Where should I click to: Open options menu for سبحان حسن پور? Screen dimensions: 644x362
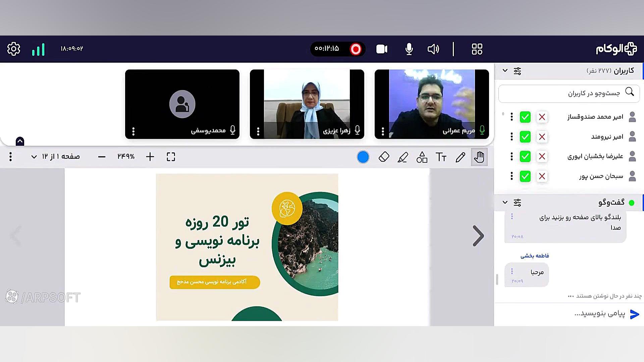pyautogui.click(x=512, y=176)
